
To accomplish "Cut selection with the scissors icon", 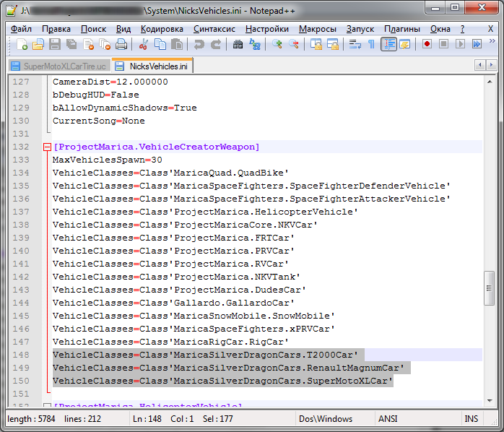I will coord(144,44).
